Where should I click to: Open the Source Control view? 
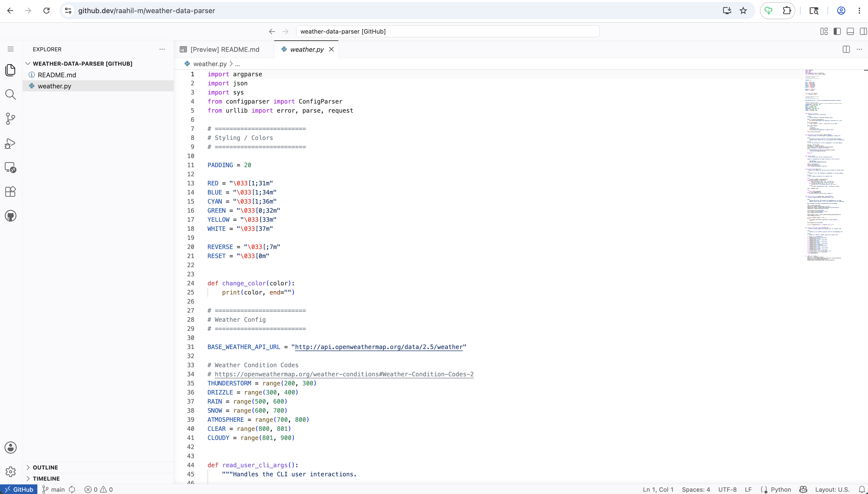pos(11,119)
